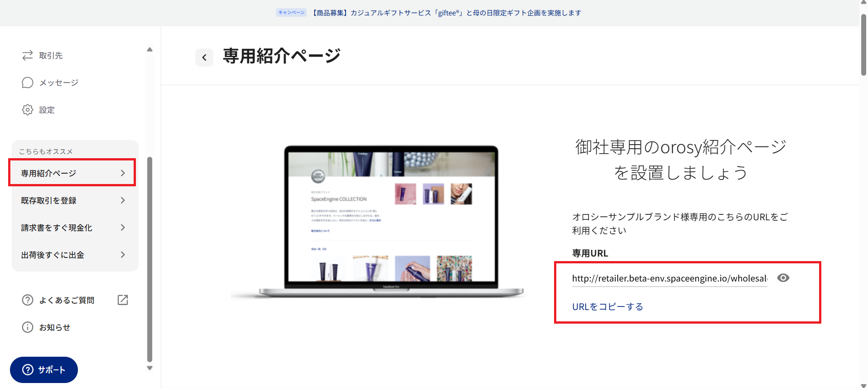Image resolution: width=868 pixels, height=388 pixels.
Task: Click the laptop preview image
Action: pyautogui.click(x=377, y=221)
